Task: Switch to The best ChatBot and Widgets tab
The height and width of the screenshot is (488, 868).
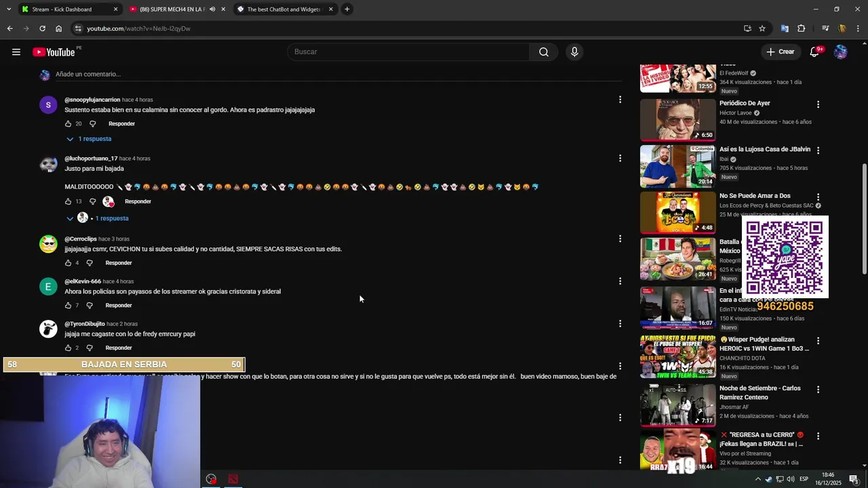Action: (x=283, y=9)
